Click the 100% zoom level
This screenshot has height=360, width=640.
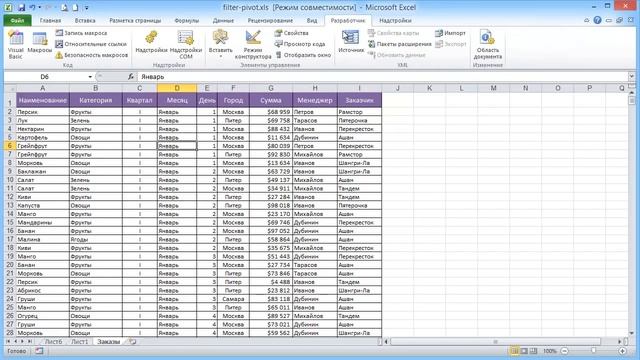coord(550,351)
